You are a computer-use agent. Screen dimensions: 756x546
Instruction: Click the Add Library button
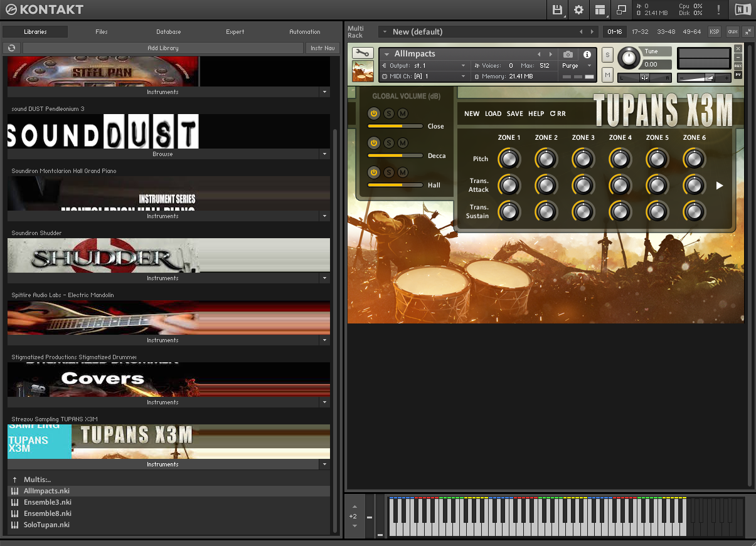tap(163, 48)
